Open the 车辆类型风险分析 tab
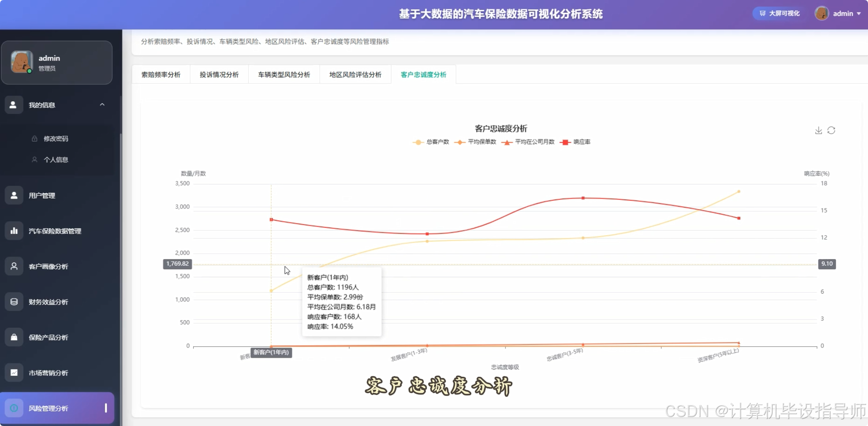Viewport: 868px width, 426px height. tap(284, 74)
